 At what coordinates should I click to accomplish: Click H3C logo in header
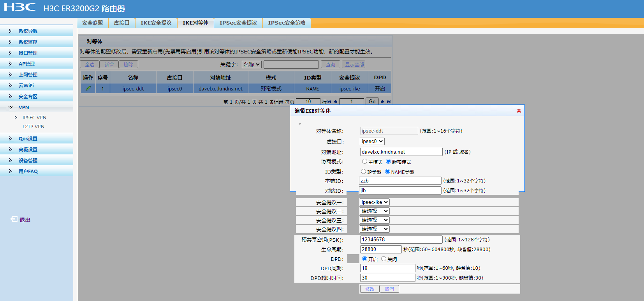click(19, 7)
